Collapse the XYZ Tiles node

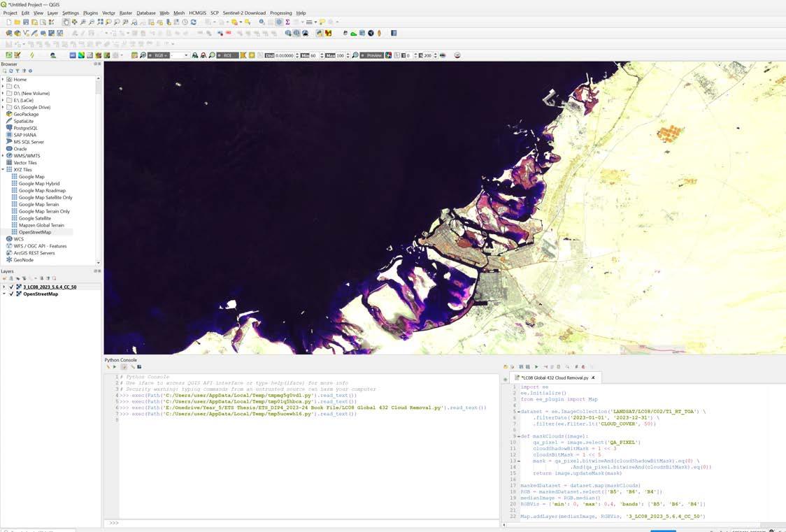pyautogui.click(x=3, y=170)
